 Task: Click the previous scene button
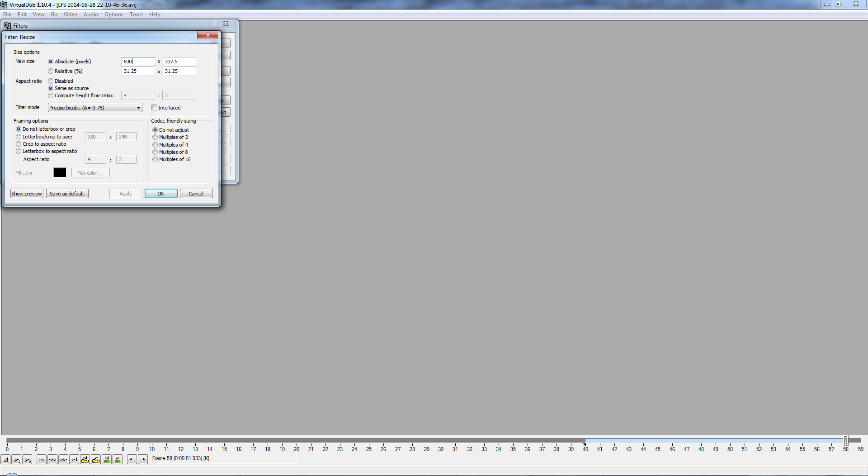107,460
